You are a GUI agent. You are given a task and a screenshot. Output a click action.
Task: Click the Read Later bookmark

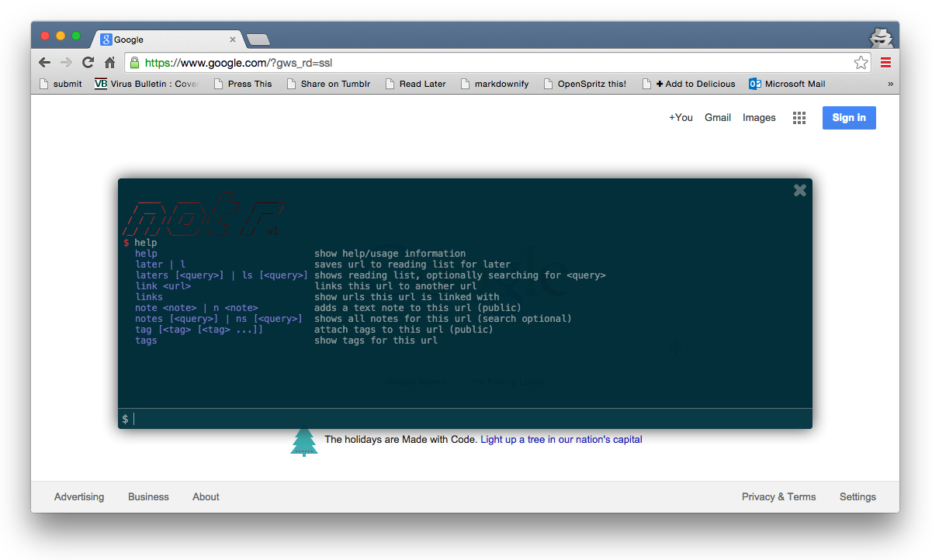coord(415,84)
